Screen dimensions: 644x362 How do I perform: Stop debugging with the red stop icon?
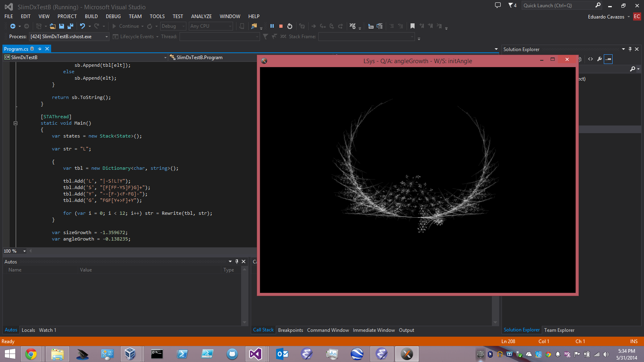click(281, 26)
